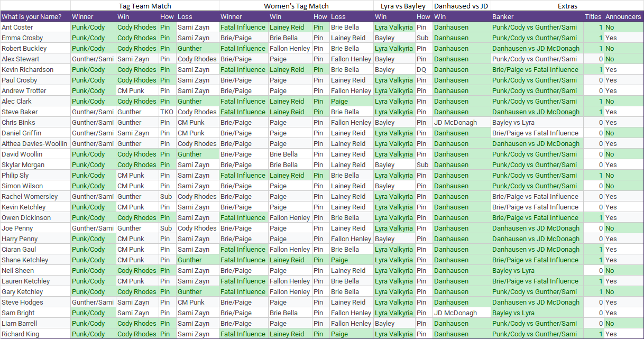Click the 'DQ' cell in Kevin Richardson's row
Viewport: 644px width, 339px height.
click(x=424, y=69)
